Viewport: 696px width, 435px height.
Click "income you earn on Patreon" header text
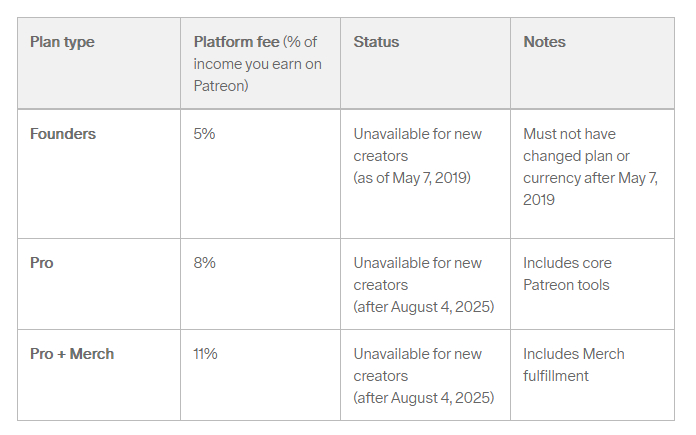pyautogui.click(x=257, y=75)
